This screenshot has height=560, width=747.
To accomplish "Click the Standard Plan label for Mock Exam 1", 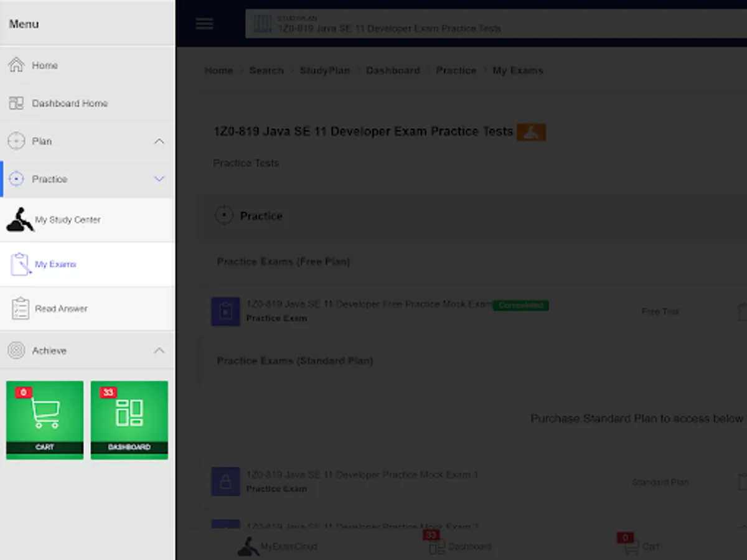I will [660, 482].
